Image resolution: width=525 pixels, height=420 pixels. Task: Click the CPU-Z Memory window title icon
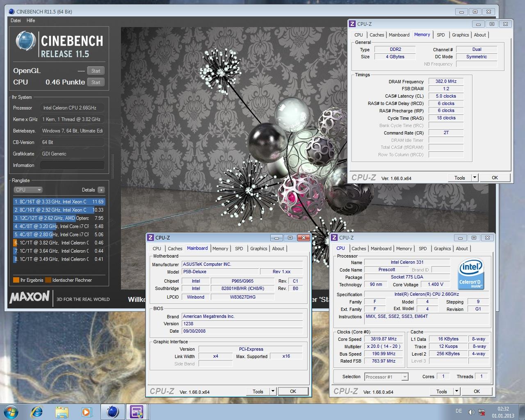point(352,24)
